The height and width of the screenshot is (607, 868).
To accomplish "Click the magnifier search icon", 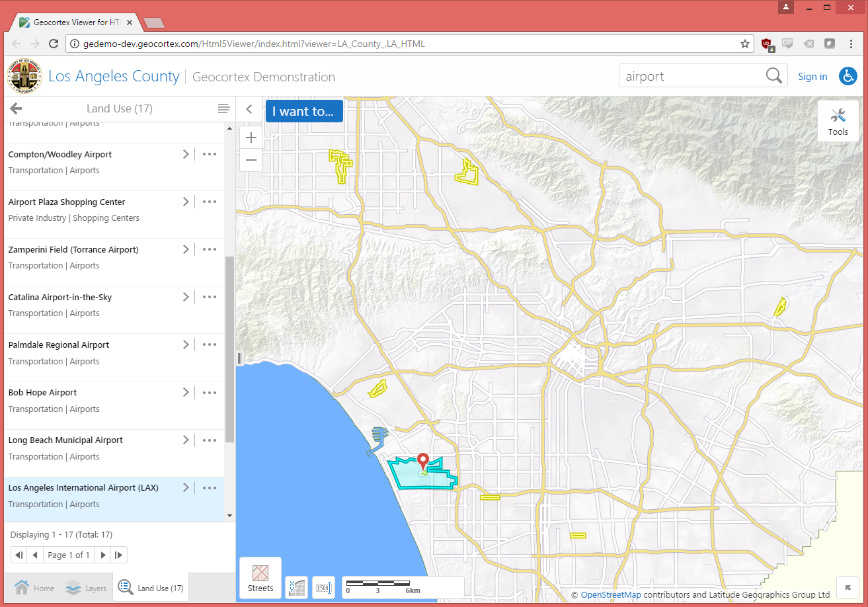I will pyautogui.click(x=773, y=76).
